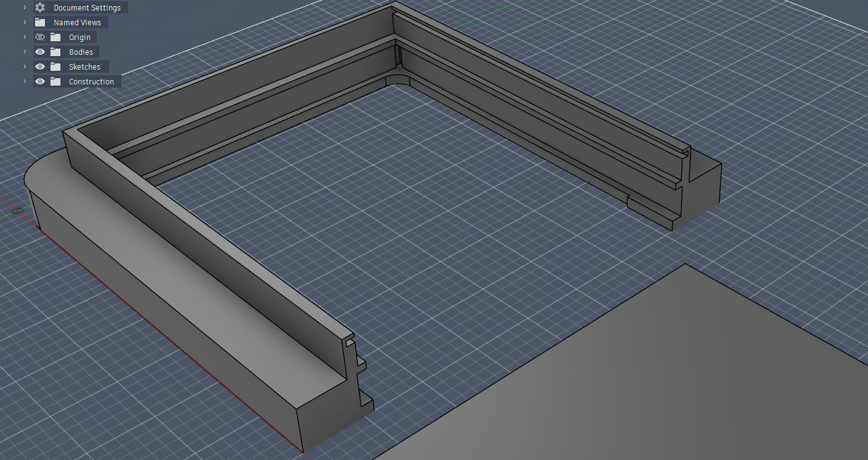Select the Document Settings label
This screenshot has width=868, height=460.
87,8
